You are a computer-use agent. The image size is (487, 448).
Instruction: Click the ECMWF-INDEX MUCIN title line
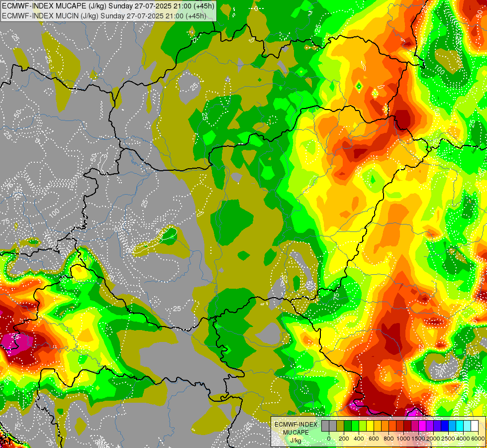pyautogui.click(x=104, y=15)
